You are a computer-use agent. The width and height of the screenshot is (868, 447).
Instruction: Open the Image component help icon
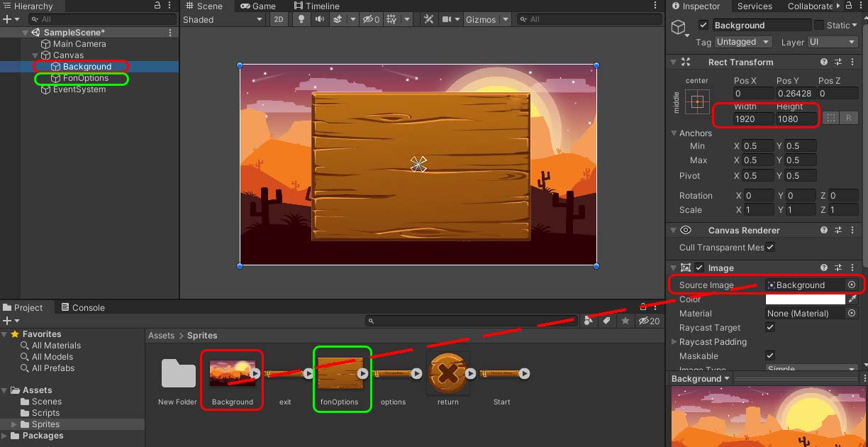click(824, 268)
